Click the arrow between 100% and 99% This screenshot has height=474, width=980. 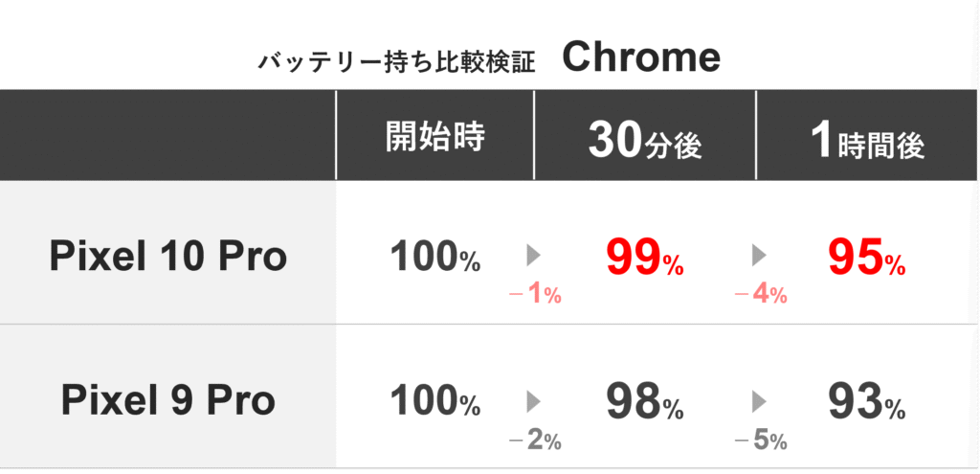534,256
